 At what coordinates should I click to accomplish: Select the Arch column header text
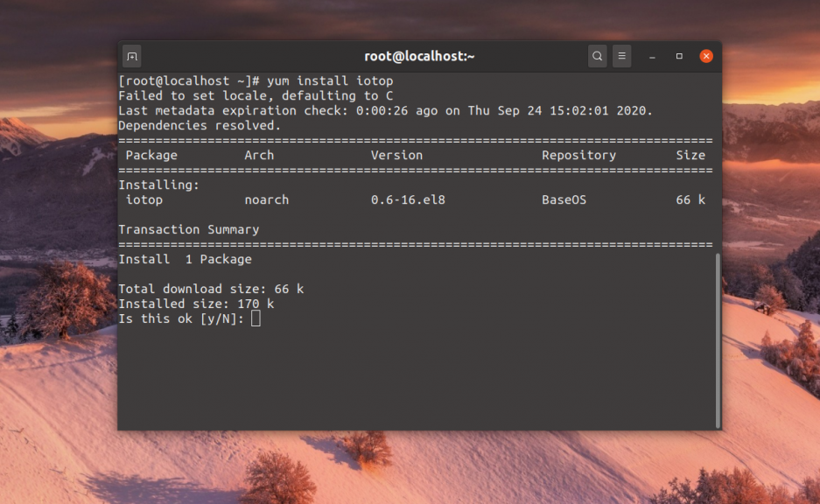coord(259,155)
